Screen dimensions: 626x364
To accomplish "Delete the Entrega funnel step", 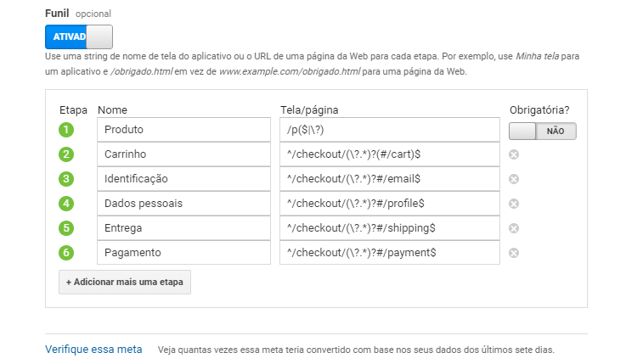I will [x=514, y=228].
